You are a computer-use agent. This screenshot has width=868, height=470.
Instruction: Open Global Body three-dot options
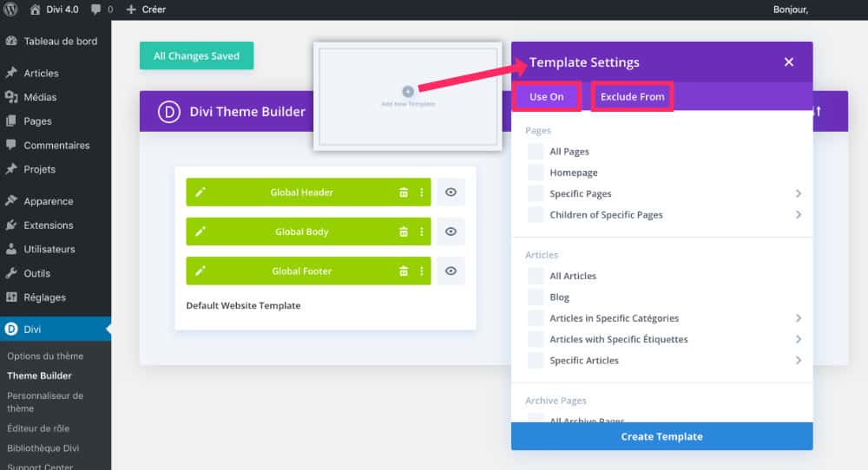421,232
